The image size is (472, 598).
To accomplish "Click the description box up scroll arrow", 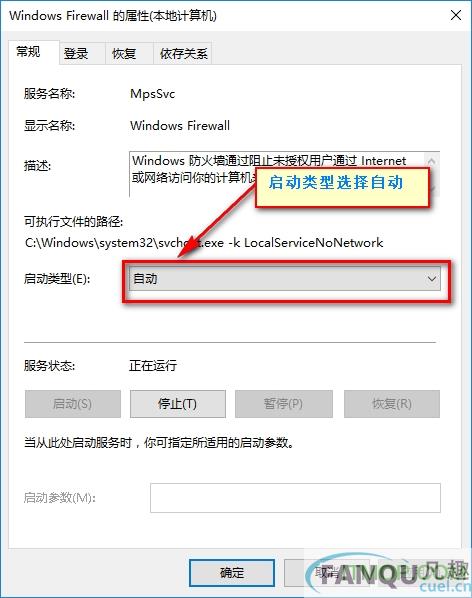I will pos(432,161).
